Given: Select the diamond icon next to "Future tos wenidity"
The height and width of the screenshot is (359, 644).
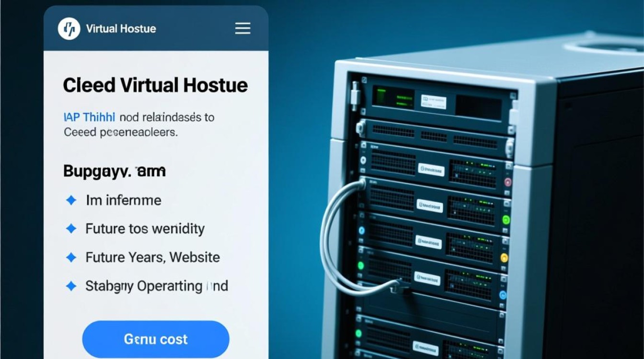Looking at the screenshot, I should 71,229.
